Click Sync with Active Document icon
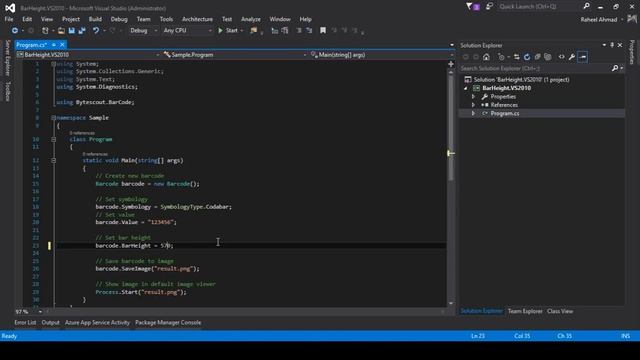The width and height of the screenshot is (640, 360). tap(517, 57)
